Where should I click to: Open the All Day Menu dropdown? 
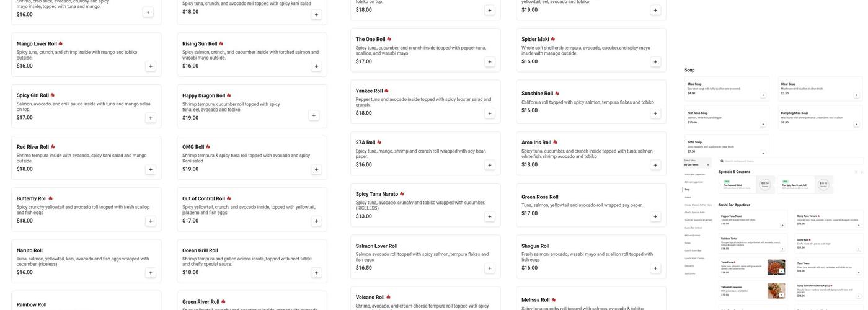tap(697, 165)
